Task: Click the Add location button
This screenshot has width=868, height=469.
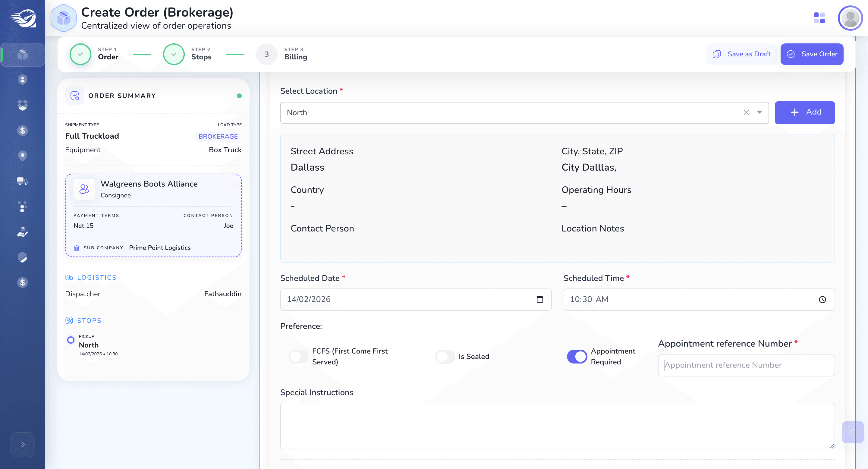Action: [805, 112]
